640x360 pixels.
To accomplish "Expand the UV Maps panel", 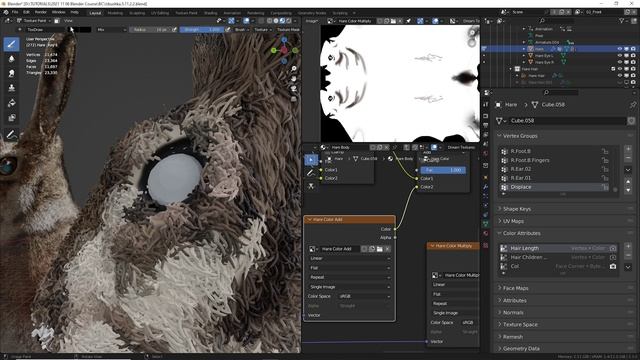I will pyautogui.click(x=513, y=221).
